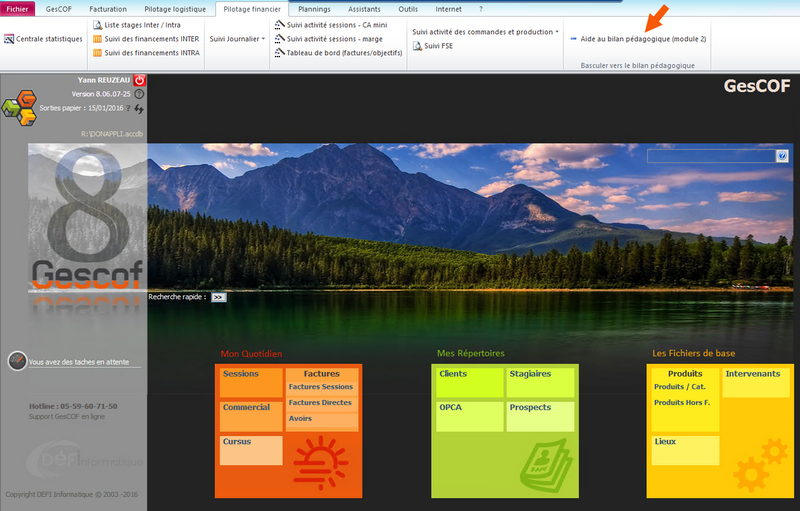Switch to the Facturation ribbon tab
Image resolution: width=800 pixels, height=511 pixels.
[108, 8]
